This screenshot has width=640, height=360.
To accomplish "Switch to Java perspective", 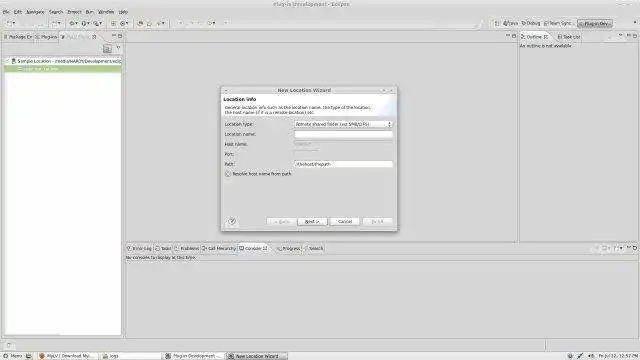I will click(x=510, y=24).
